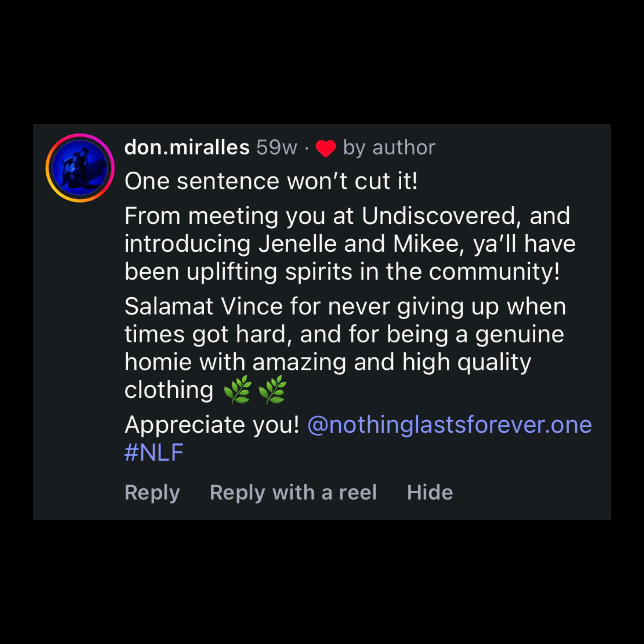The image size is (644, 644).
Task: Click 'Salamat Vince' in the comment
Action: click(204, 306)
